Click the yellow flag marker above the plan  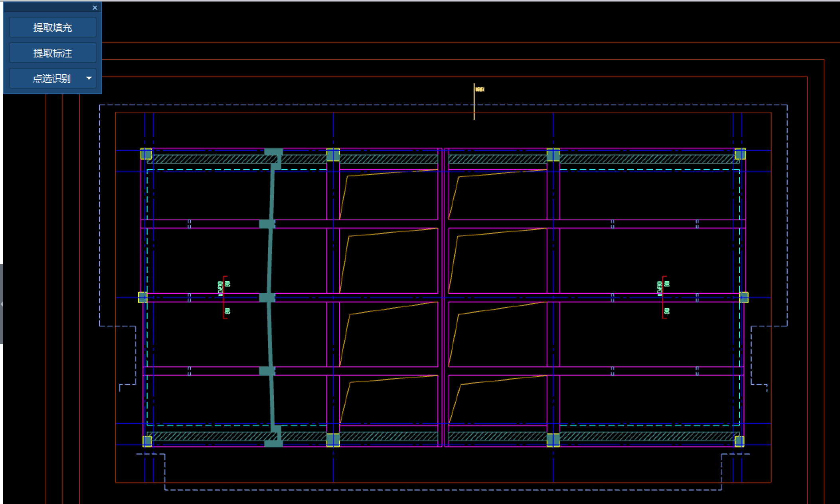coord(479,89)
